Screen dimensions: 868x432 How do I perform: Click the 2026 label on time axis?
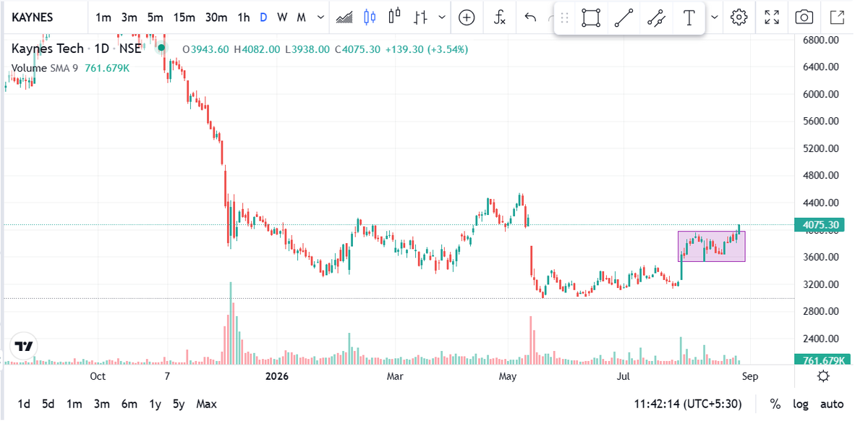276,376
